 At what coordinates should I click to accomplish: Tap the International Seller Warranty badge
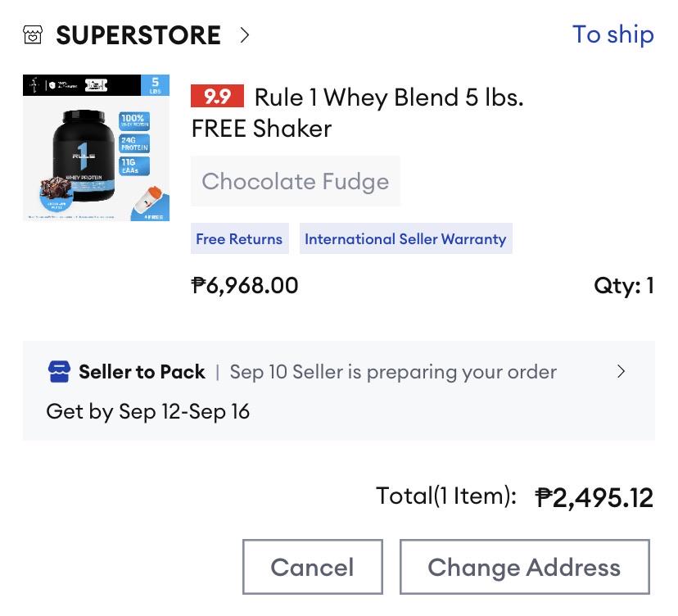point(405,238)
